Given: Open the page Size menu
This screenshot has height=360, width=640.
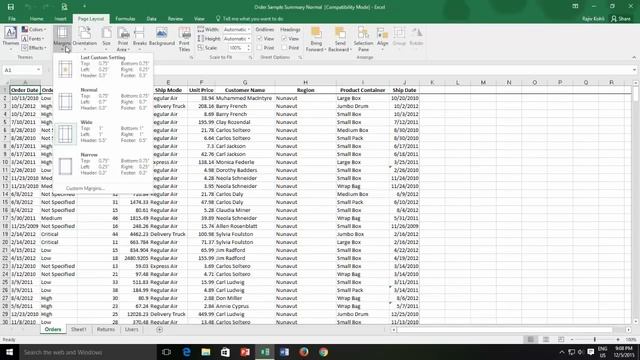Looking at the screenshot, I should (x=107, y=37).
